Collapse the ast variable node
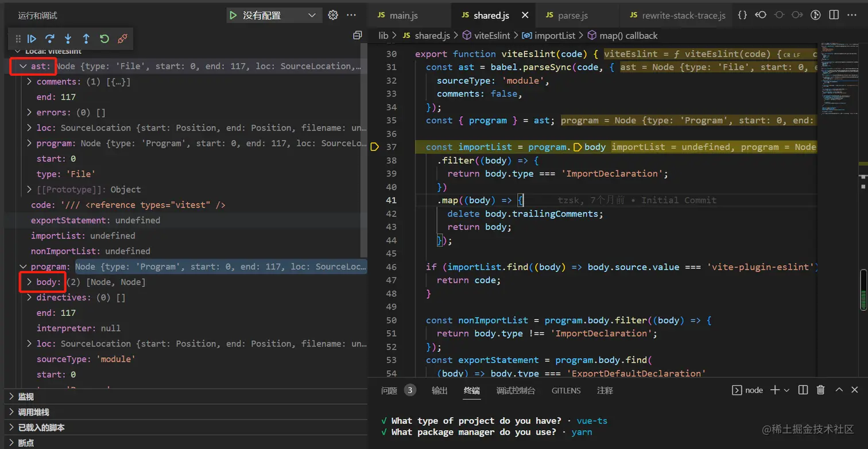868x449 pixels. 24,66
